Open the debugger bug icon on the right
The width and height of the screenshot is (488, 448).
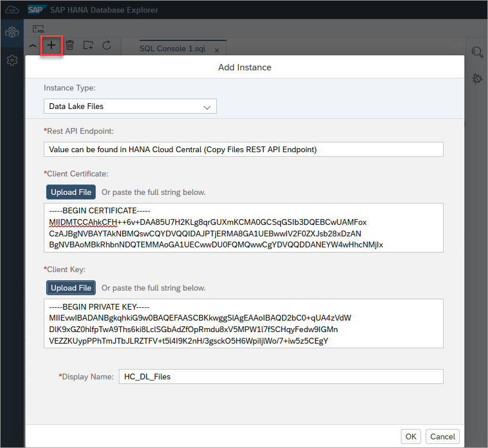pos(477,79)
